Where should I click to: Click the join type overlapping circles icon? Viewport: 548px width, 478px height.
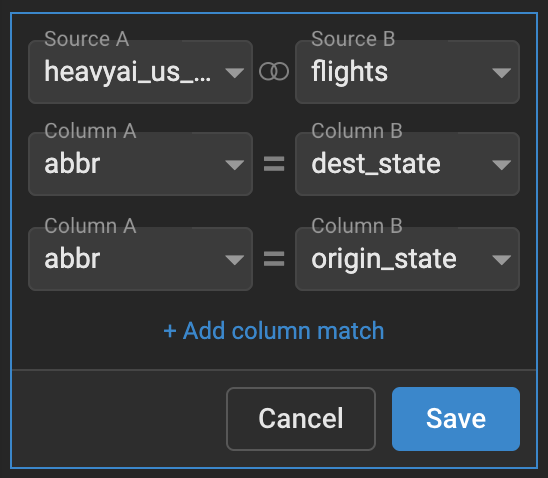[274, 71]
